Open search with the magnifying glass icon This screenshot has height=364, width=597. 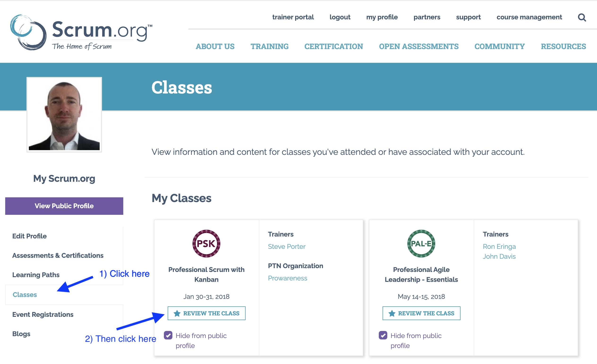point(582,17)
